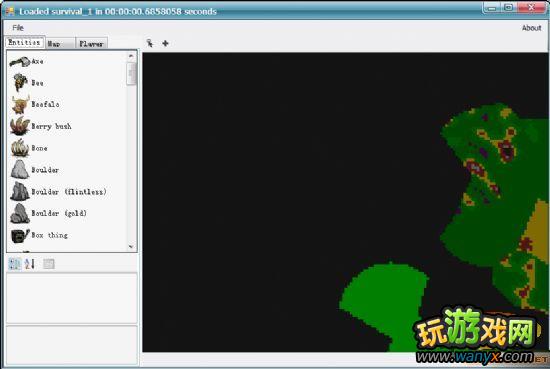This screenshot has width=550, height=369.
Task: Click the entity list scroll-down arrow
Action: [x=131, y=247]
